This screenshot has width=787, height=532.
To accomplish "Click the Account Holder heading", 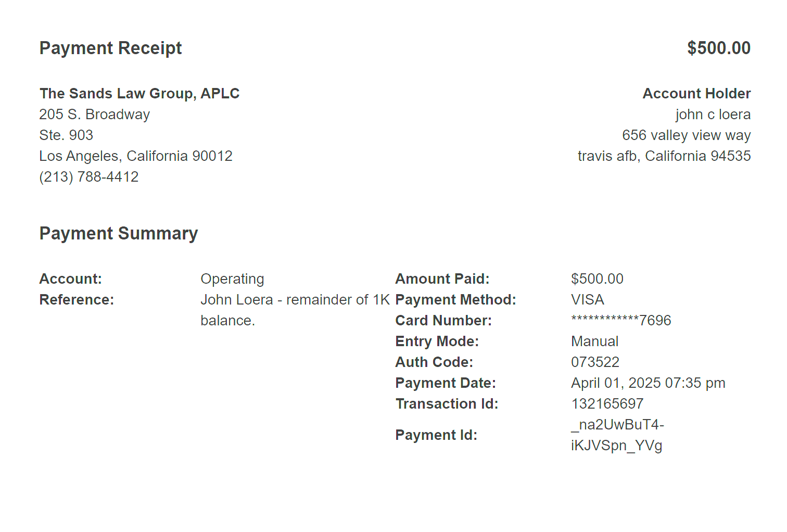I will (x=696, y=93).
